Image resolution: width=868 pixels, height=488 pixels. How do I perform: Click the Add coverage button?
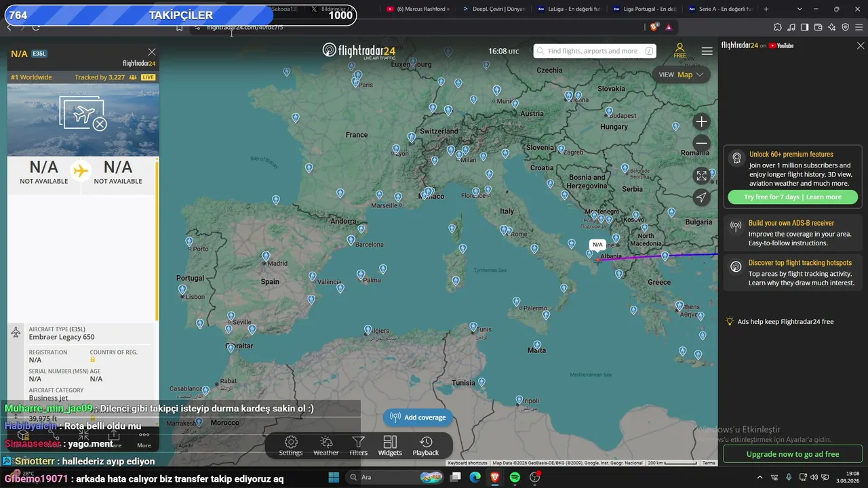pyautogui.click(x=418, y=418)
